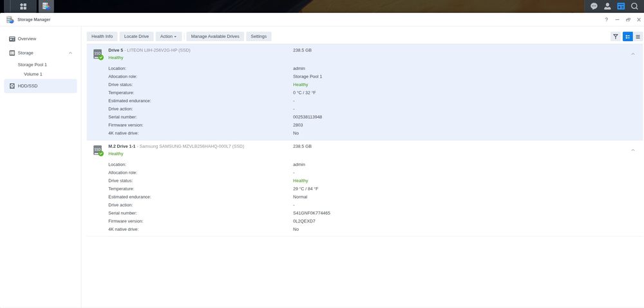Open the desktop search magnifier icon
The height and width of the screenshot is (308, 644).
pos(634,6)
